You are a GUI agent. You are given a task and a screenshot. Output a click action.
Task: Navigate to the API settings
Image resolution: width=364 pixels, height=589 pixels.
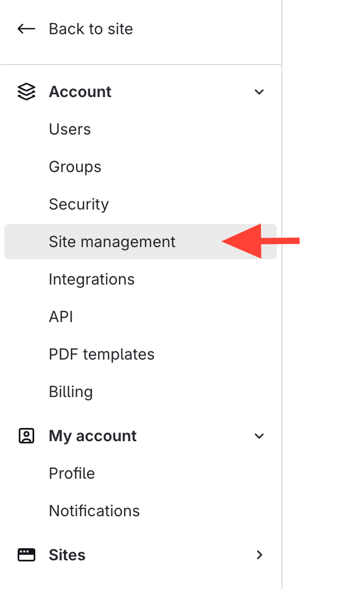61,317
